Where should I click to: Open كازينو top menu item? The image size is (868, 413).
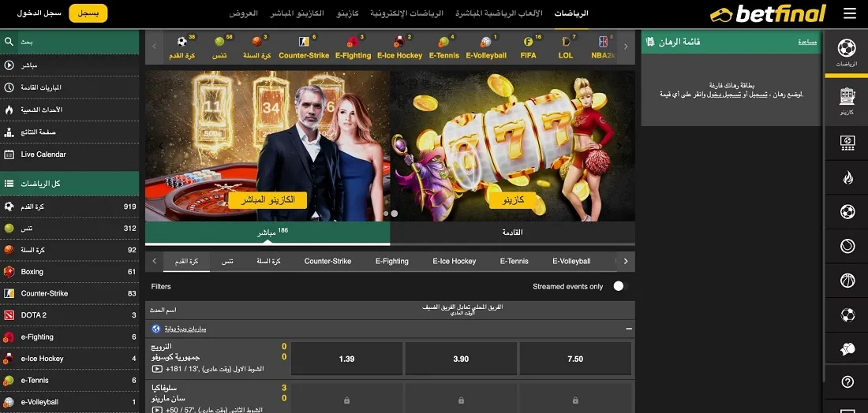tap(347, 13)
